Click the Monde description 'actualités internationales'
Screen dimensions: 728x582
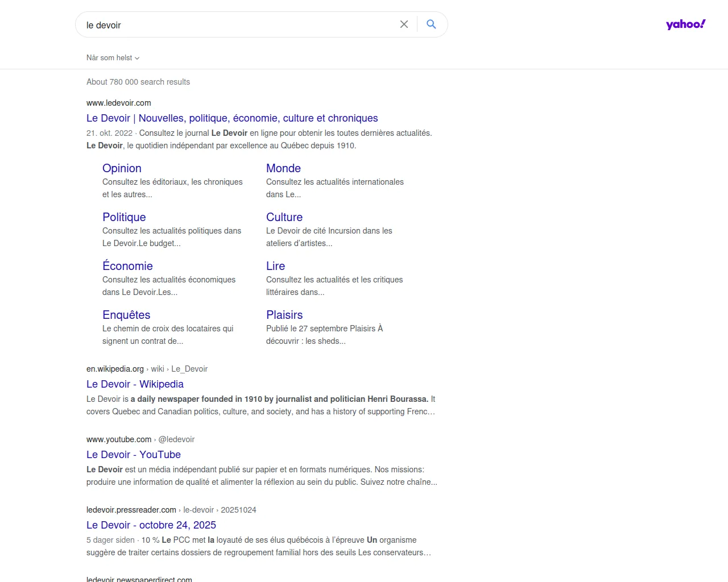335,188
